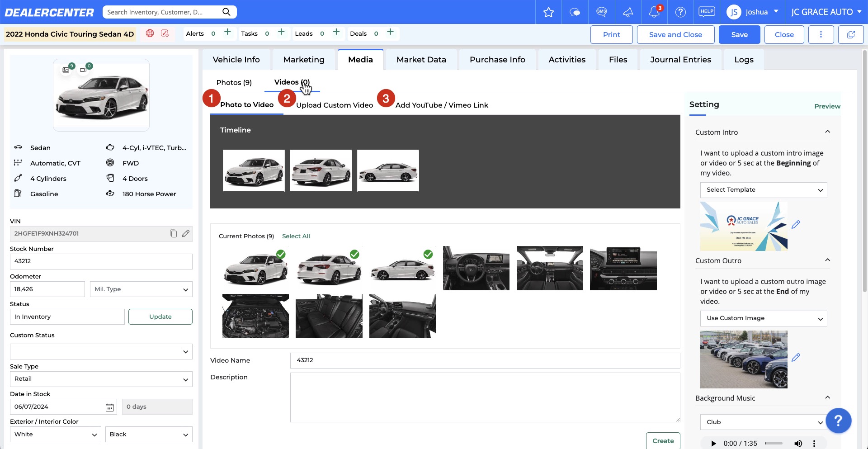Viewport: 868px width, 449px height.
Task: Open the Use Custom Image dropdown
Action: (x=764, y=319)
